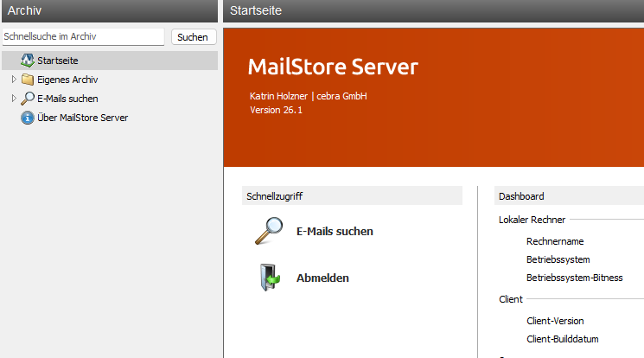Click the Client-Version dashboard entry

[x=555, y=321]
